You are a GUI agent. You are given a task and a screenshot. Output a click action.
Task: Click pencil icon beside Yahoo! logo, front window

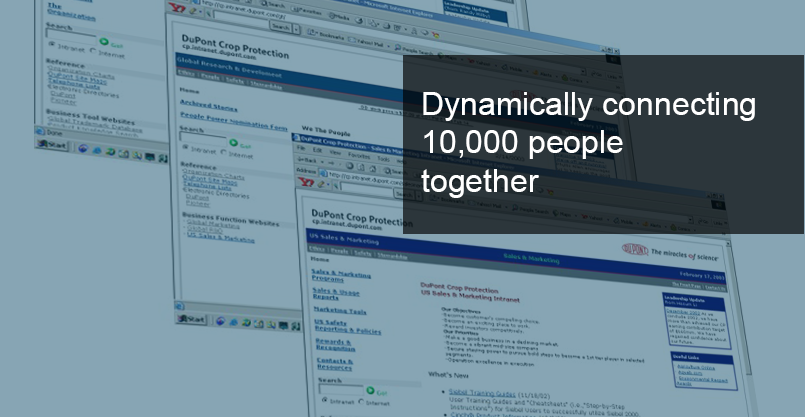pos(321,184)
